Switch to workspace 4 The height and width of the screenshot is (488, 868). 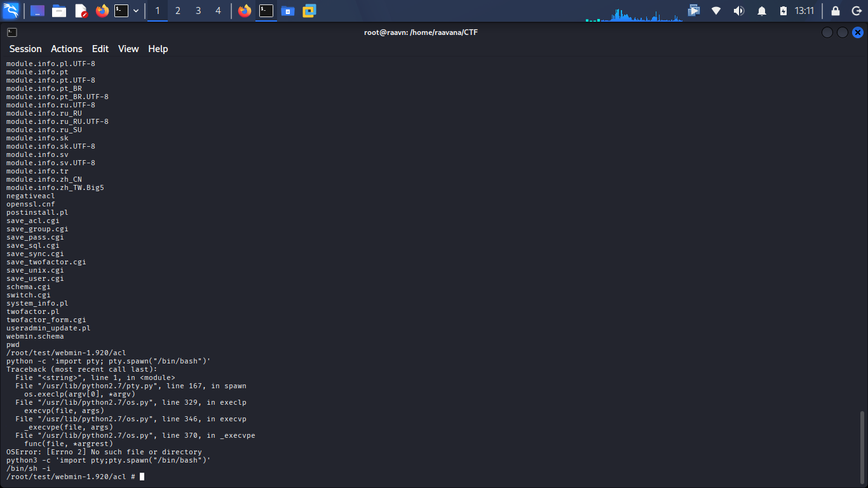click(x=219, y=11)
